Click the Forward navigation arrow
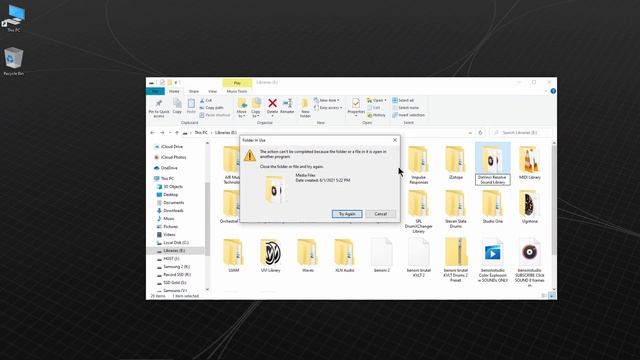 point(162,133)
